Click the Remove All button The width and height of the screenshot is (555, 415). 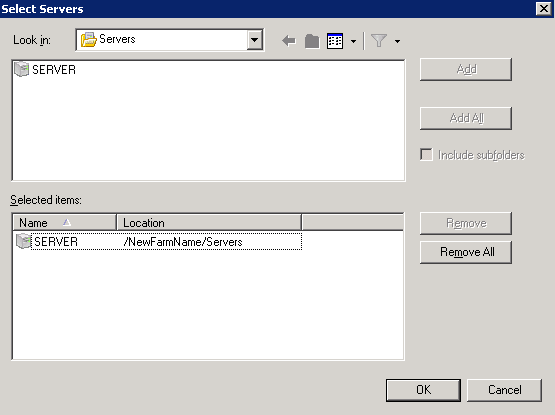pyautogui.click(x=466, y=252)
